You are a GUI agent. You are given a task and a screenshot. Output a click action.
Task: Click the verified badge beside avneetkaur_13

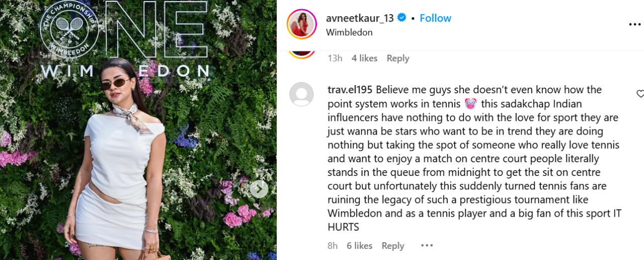[x=402, y=18]
